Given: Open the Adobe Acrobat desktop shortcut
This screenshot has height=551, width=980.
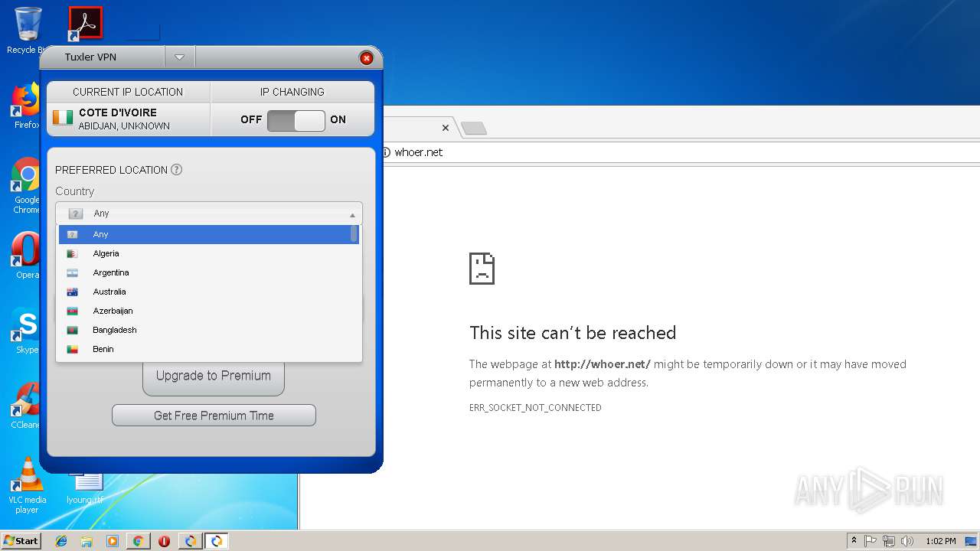Looking at the screenshot, I should [x=85, y=23].
